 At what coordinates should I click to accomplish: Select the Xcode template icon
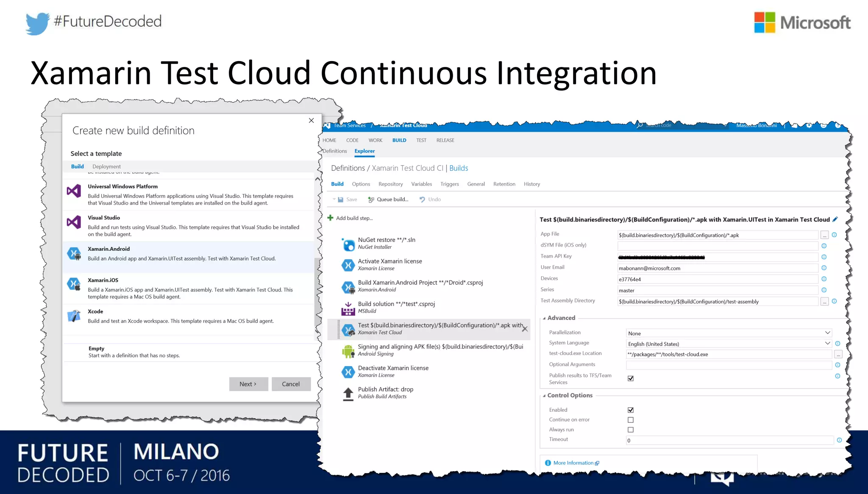pyautogui.click(x=74, y=316)
